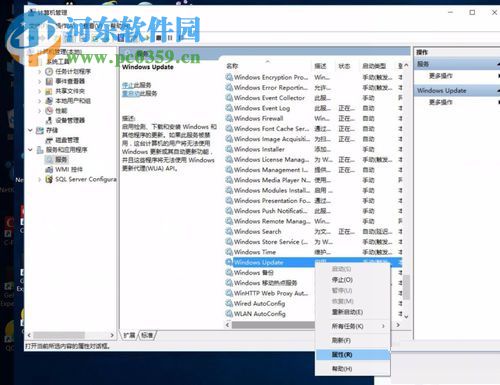Click the Task Scheduler clock icon in tree
Screen dimensions: 500x385
[49, 71]
